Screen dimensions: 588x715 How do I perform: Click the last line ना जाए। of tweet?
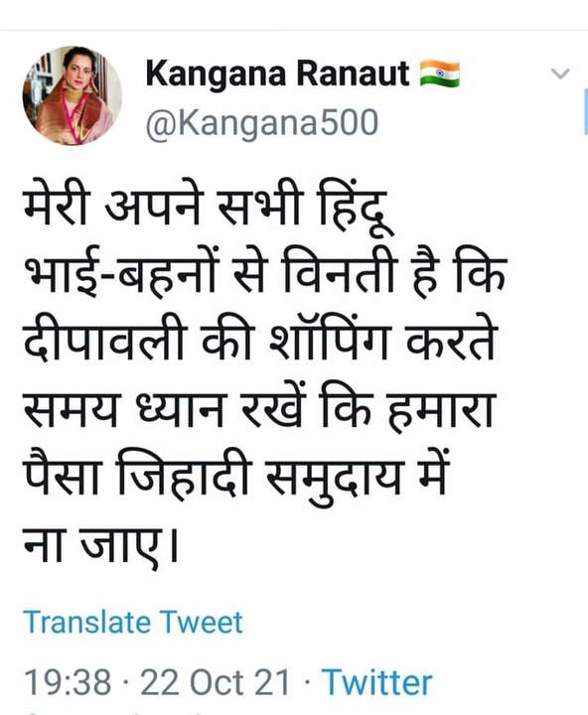(x=100, y=545)
